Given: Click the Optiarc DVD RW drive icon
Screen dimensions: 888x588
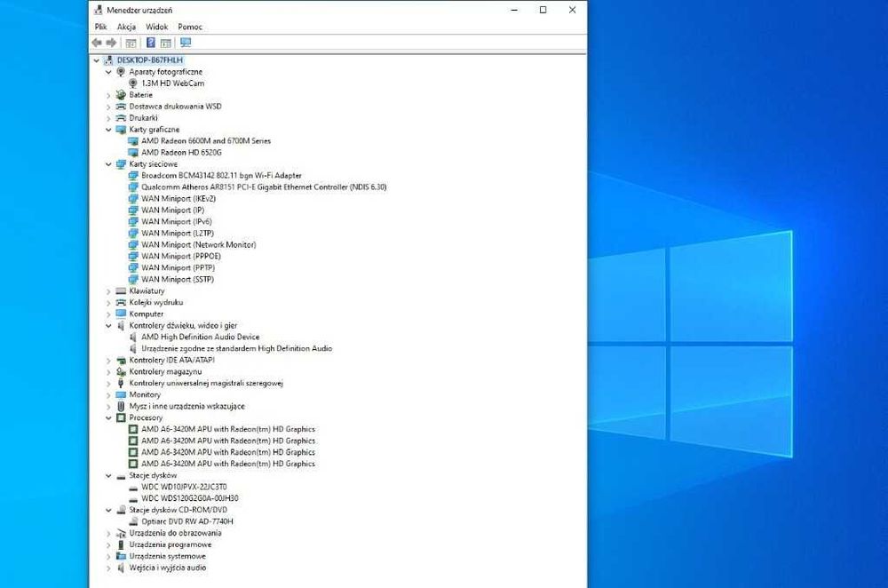Looking at the screenshot, I should pos(133,521).
